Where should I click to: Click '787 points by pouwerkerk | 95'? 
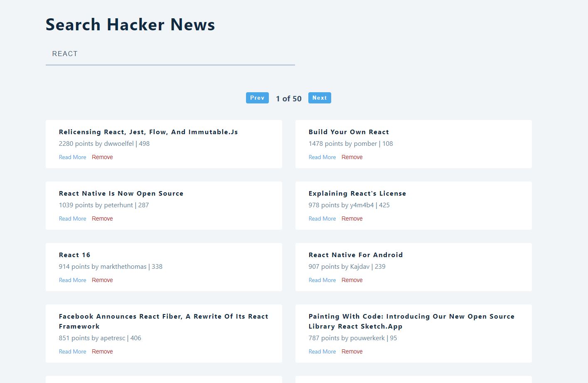[x=353, y=338]
